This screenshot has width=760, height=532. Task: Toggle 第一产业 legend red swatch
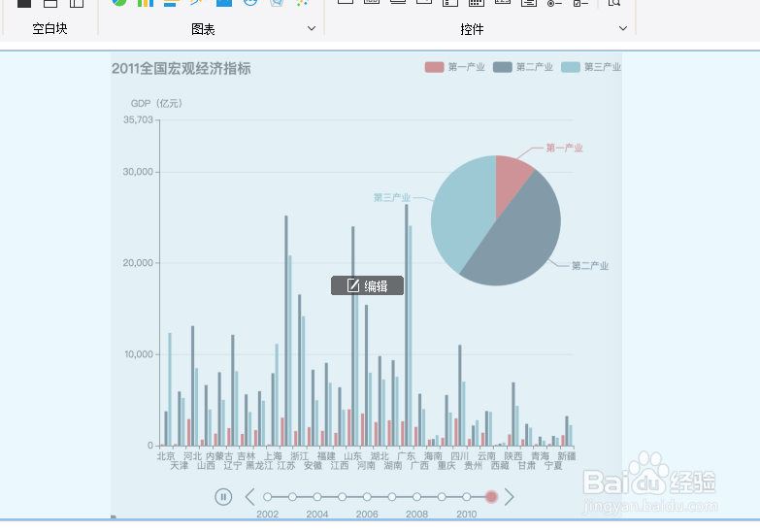434,67
